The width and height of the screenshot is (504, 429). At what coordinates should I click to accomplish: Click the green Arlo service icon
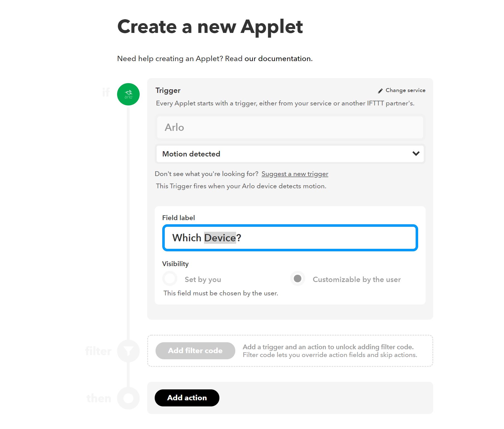pos(128,94)
